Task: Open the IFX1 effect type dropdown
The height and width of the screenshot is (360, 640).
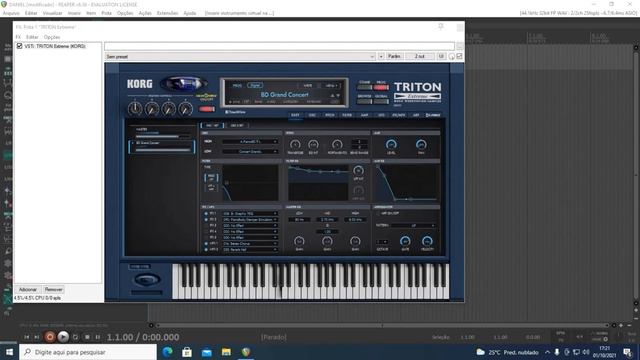Action: pyautogui.click(x=250, y=213)
